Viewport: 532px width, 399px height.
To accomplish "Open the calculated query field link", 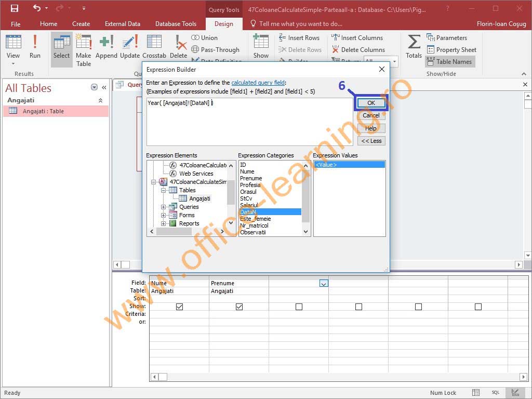I will pyautogui.click(x=258, y=83).
